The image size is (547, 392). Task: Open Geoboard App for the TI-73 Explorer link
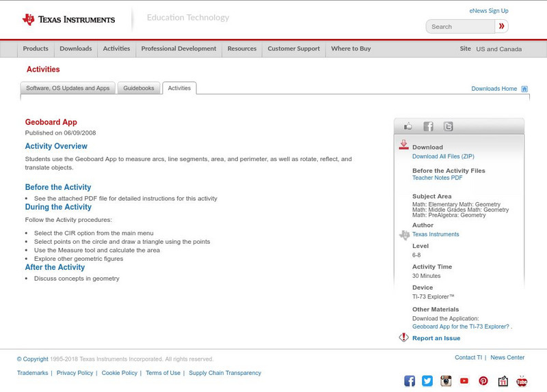[x=460, y=326]
